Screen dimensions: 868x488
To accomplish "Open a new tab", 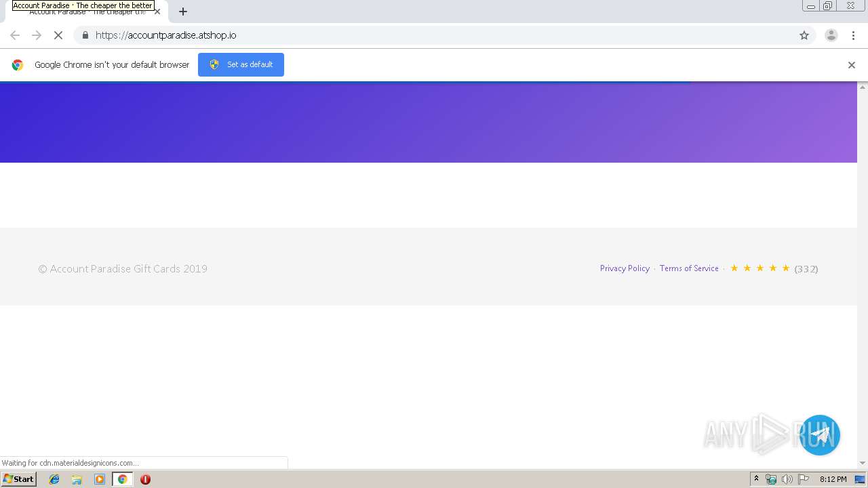I will (x=183, y=12).
